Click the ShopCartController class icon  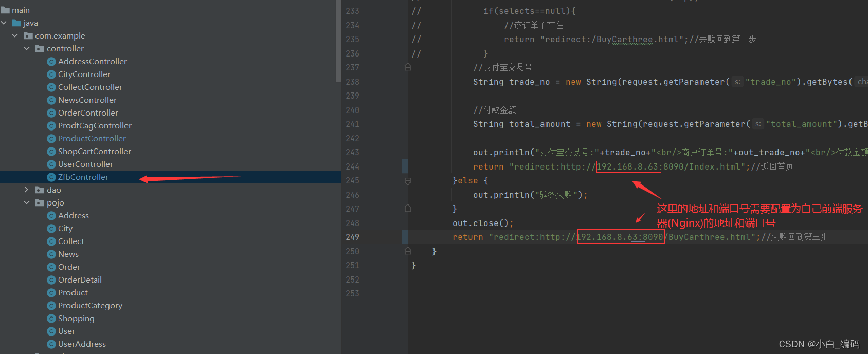[x=51, y=152]
